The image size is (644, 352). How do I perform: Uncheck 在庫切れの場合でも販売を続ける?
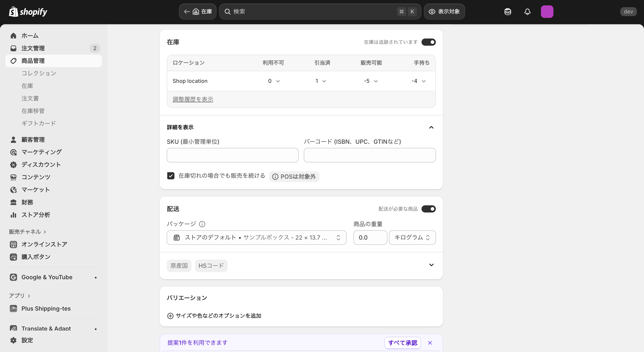pyautogui.click(x=171, y=176)
